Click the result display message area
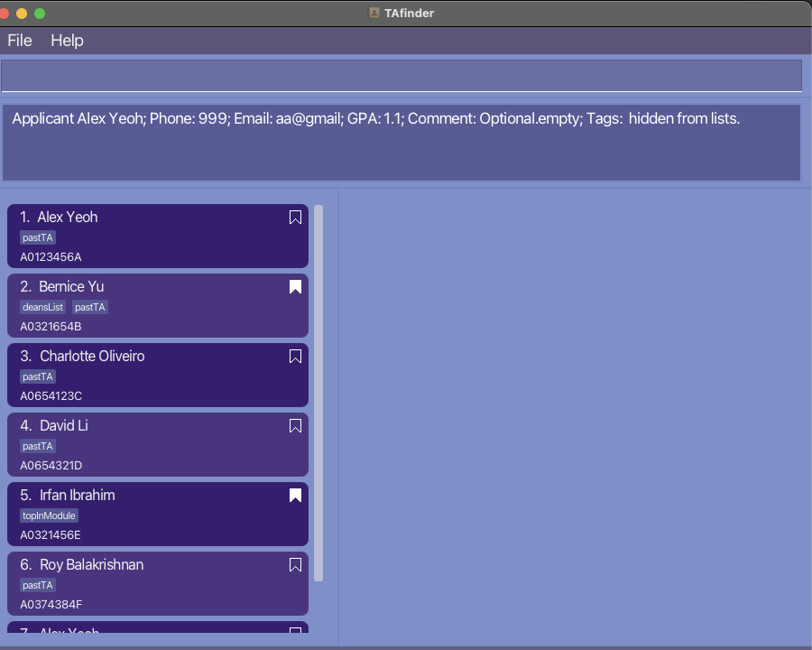Viewport: 812px width, 650px height. (x=401, y=143)
